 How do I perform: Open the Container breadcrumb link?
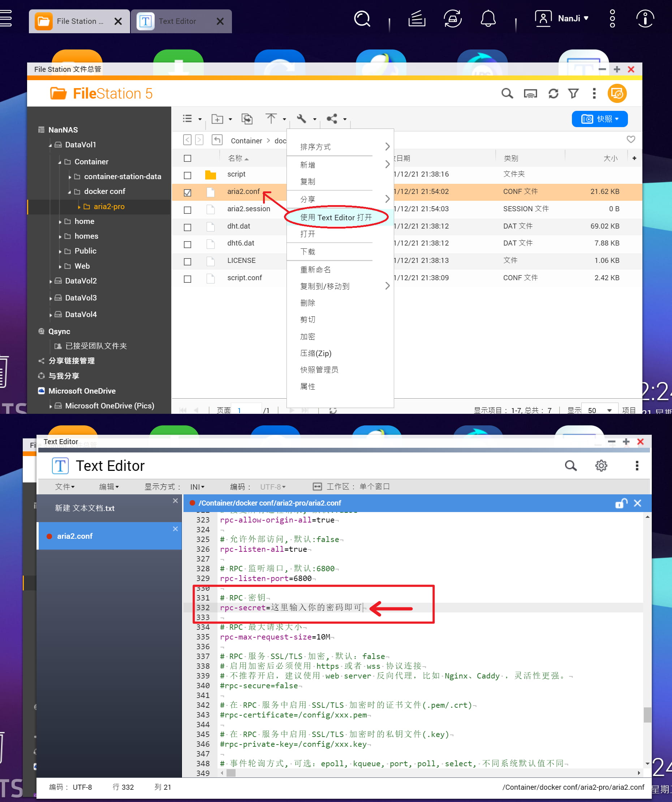point(246,140)
